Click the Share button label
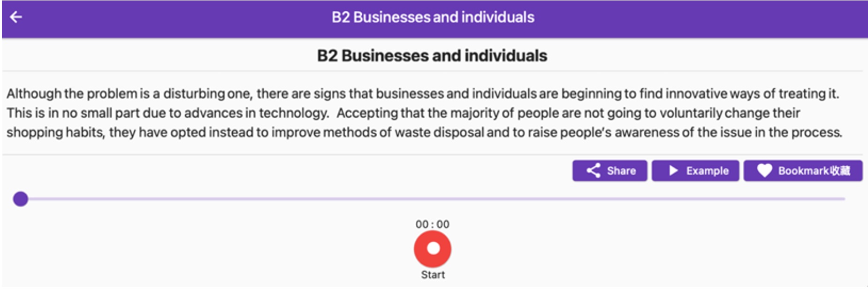 621,171
